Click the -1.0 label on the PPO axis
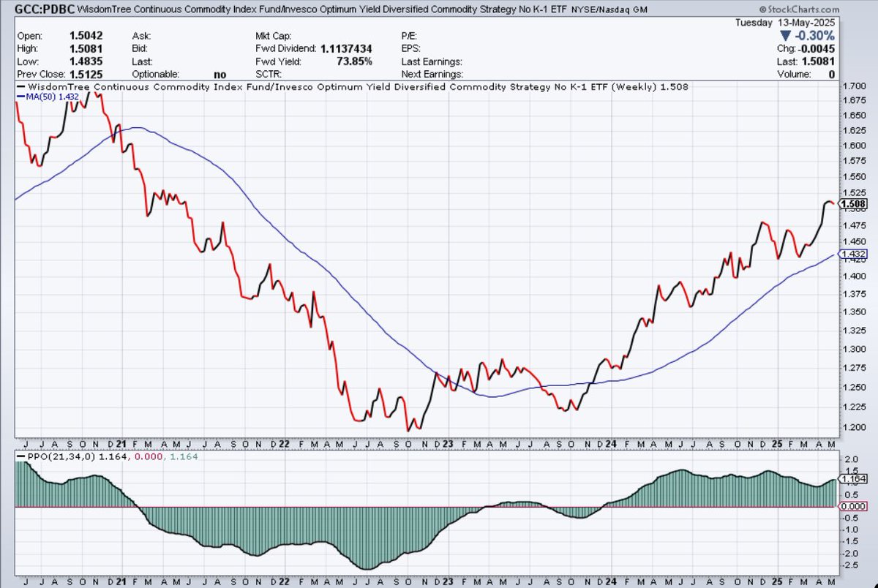Viewport: 878px width, 588px height. click(x=849, y=530)
